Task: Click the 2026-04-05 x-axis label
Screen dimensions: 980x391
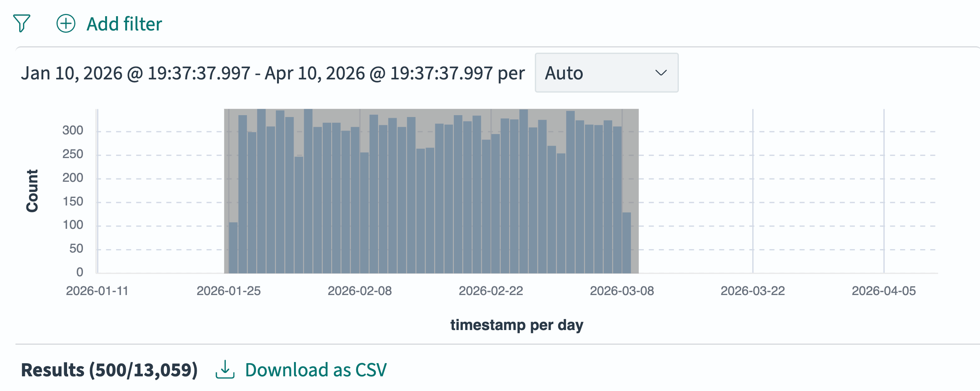Action: 884,291
